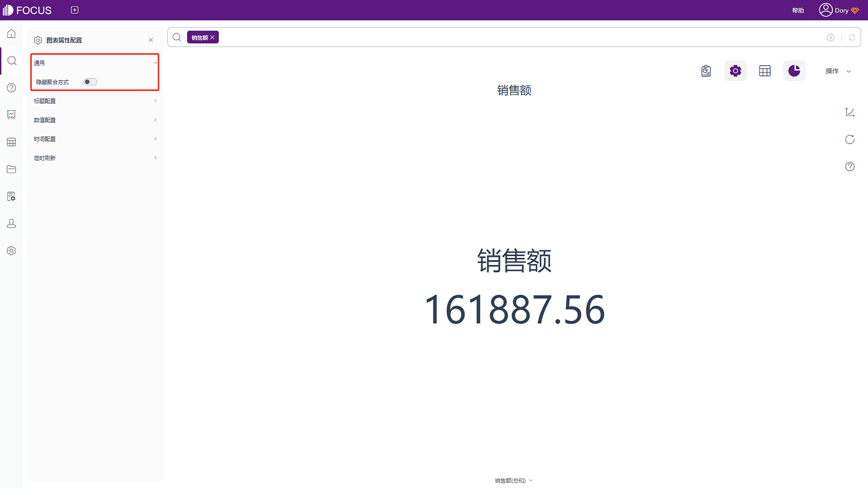Open user management icon in sidebar
This screenshot has height=488, width=868.
point(11,223)
